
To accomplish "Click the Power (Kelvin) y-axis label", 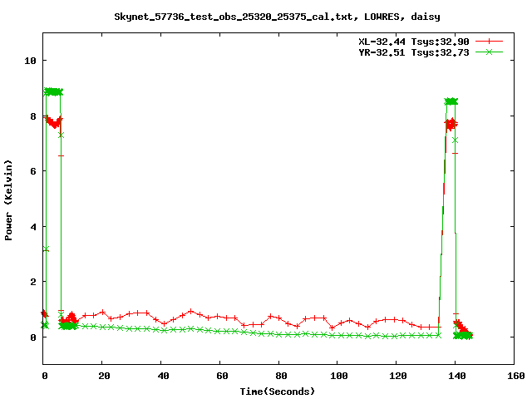I will tap(9, 200).
